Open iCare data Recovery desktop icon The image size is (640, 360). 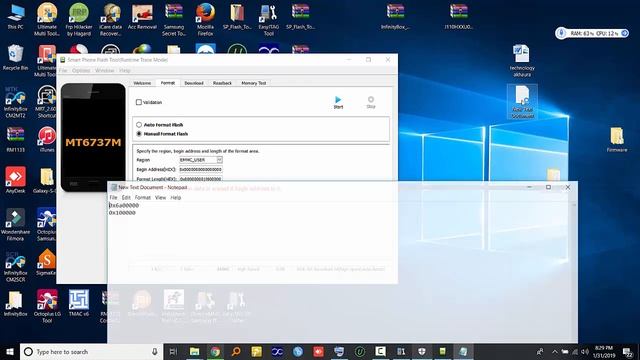tap(110, 20)
